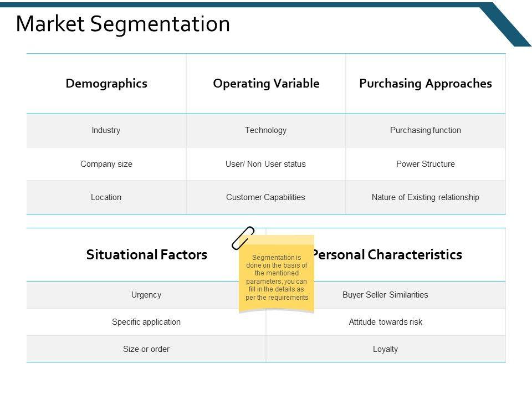Select the Situational Factors header
Screen dimensions: 532x399
coord(147,255)
